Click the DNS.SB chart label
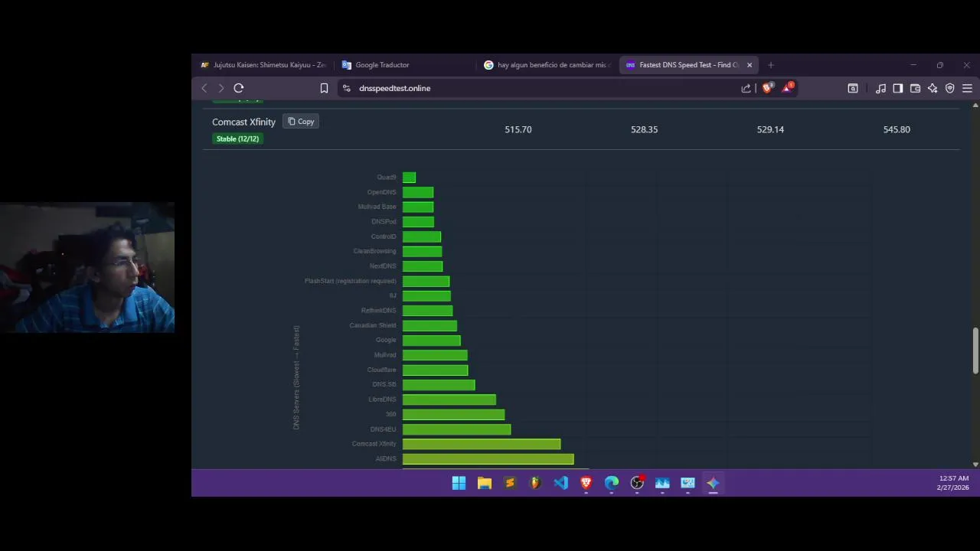This screenshot has width=980, height=551. tap(384, 385)
